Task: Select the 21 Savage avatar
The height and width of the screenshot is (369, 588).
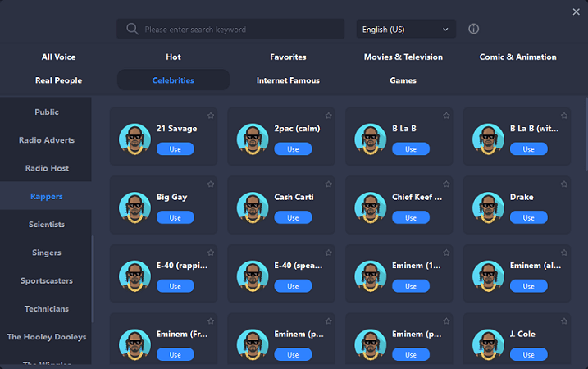Action: tap(135, 139)
